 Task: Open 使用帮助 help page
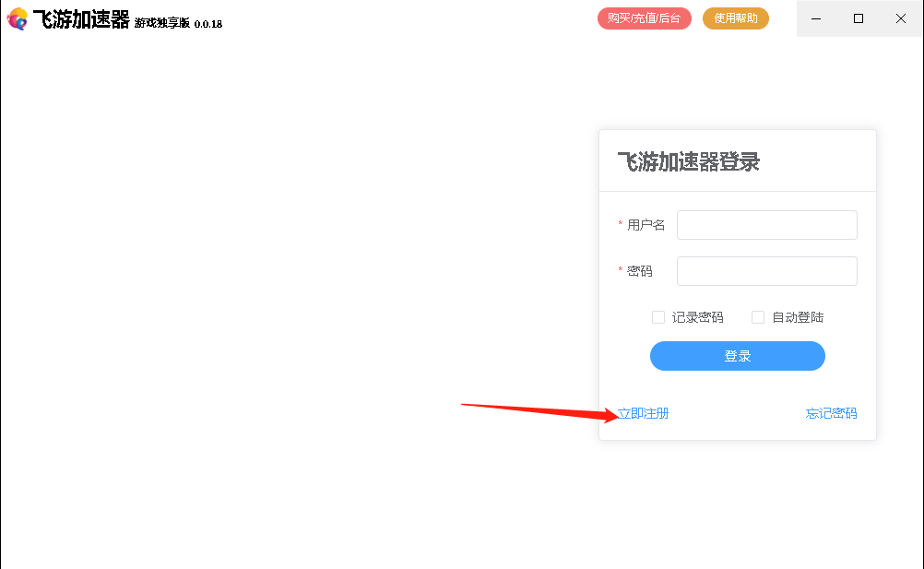point(736,18)
